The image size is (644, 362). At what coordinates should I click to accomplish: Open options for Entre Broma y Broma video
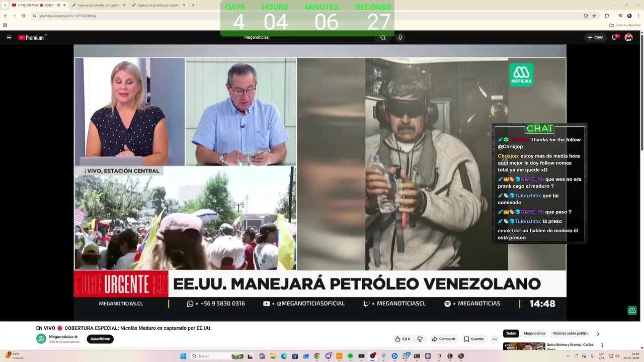(602, 345)
